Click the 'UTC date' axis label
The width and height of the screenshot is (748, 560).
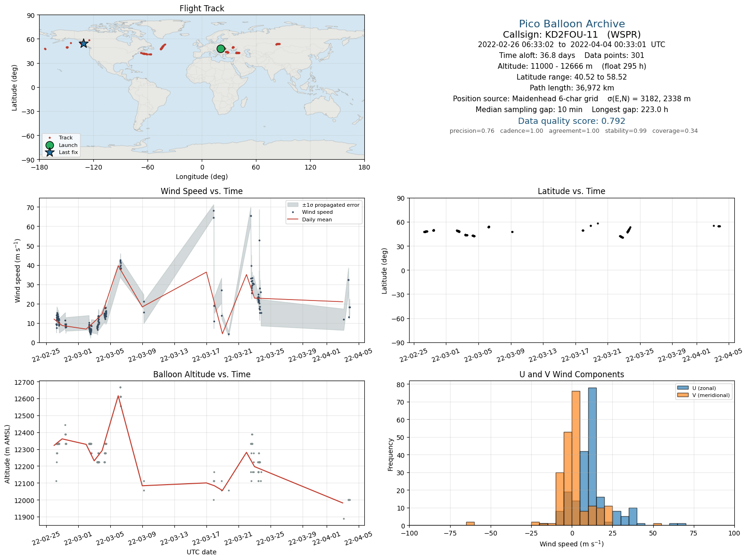202,552
